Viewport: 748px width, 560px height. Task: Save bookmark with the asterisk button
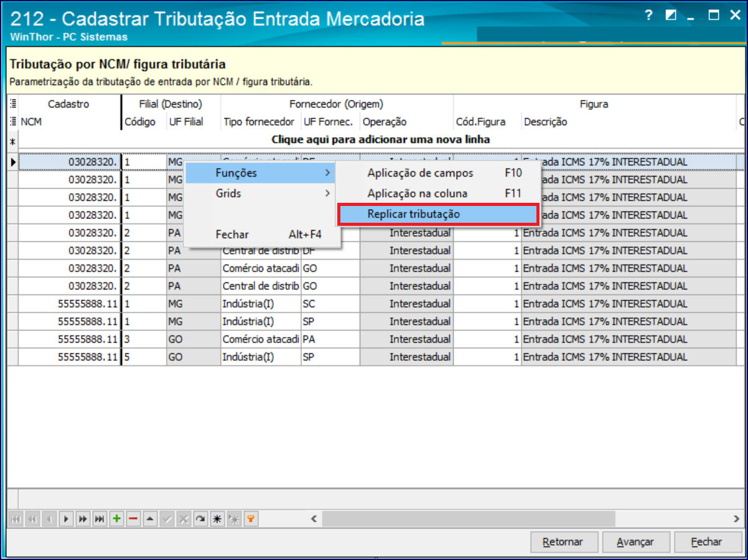click(x=217, y=519)
